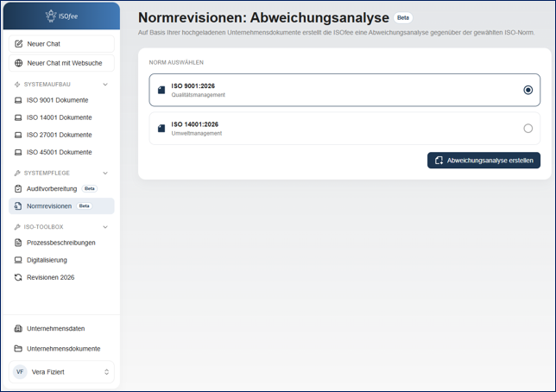Click the wrench icon next to Systempflege
This screenshot has width=556, height=392.
pos(17,173)
